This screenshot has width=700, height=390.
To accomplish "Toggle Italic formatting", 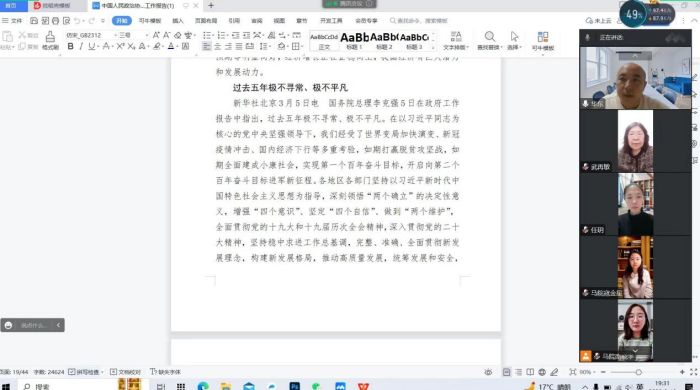I will (81, 46).
